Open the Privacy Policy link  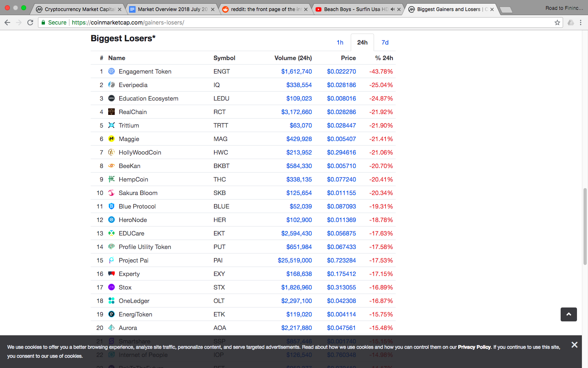pos(474,347)
